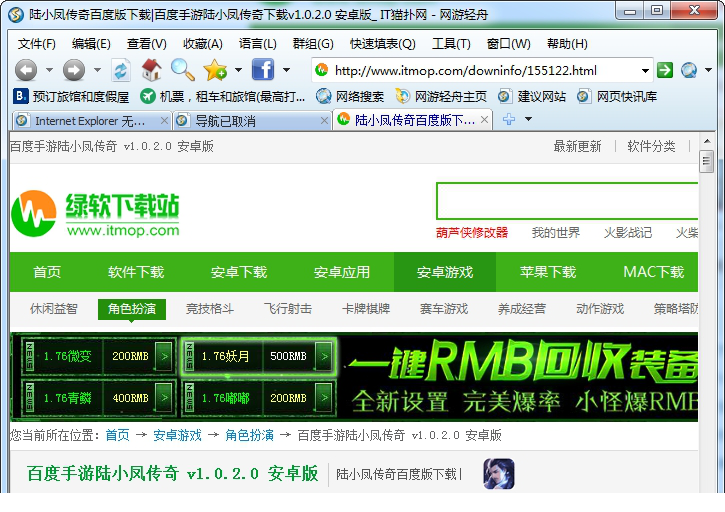The width and height of the screenshot is (725, 512).
Task: Click the site favicon in the address bar
Action: pyautogui.click(x=321, y=70)
